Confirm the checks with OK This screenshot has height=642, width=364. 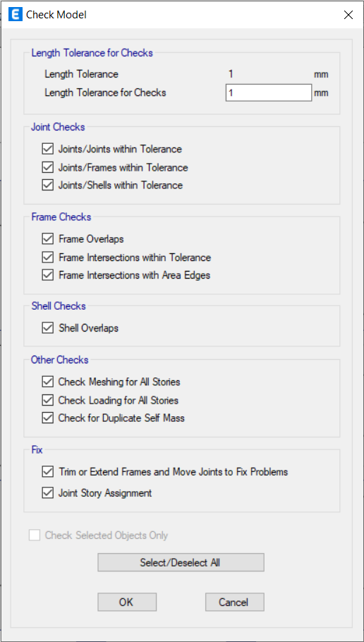coord(126,602)
